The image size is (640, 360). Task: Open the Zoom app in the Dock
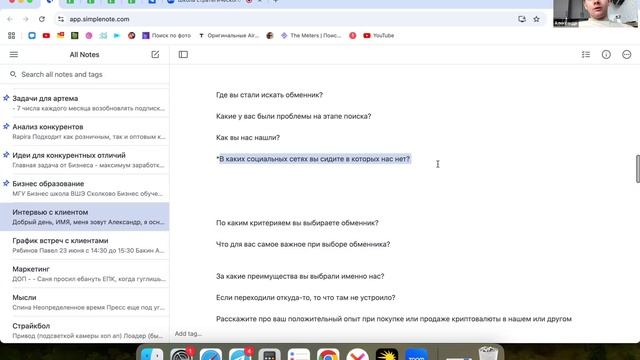pyautogui.click(x=416, y=355)
